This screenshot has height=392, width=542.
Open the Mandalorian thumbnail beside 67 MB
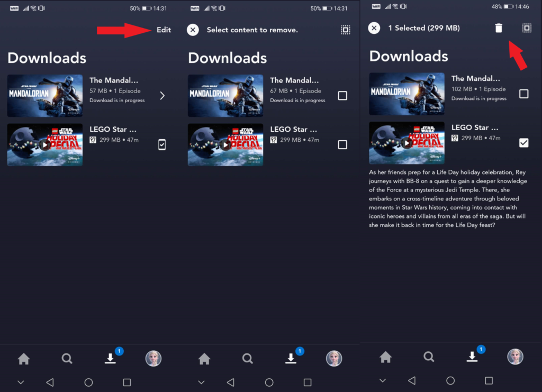point(225,96)
